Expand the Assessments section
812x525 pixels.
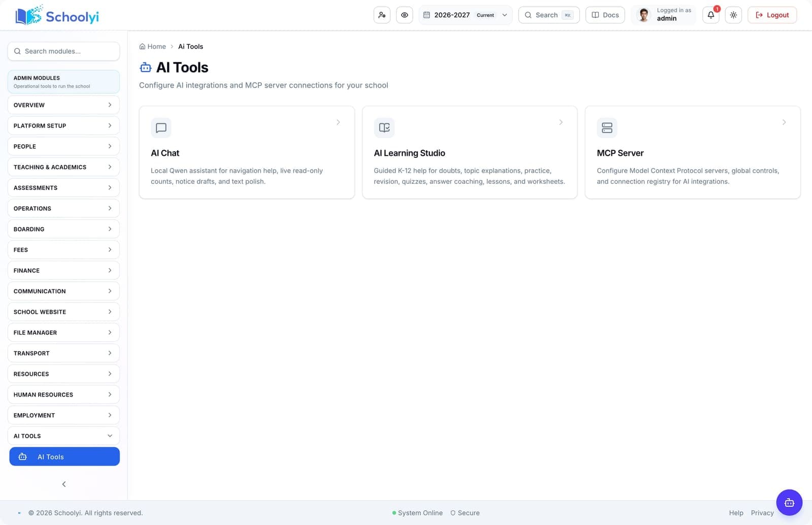click(63, 188)
